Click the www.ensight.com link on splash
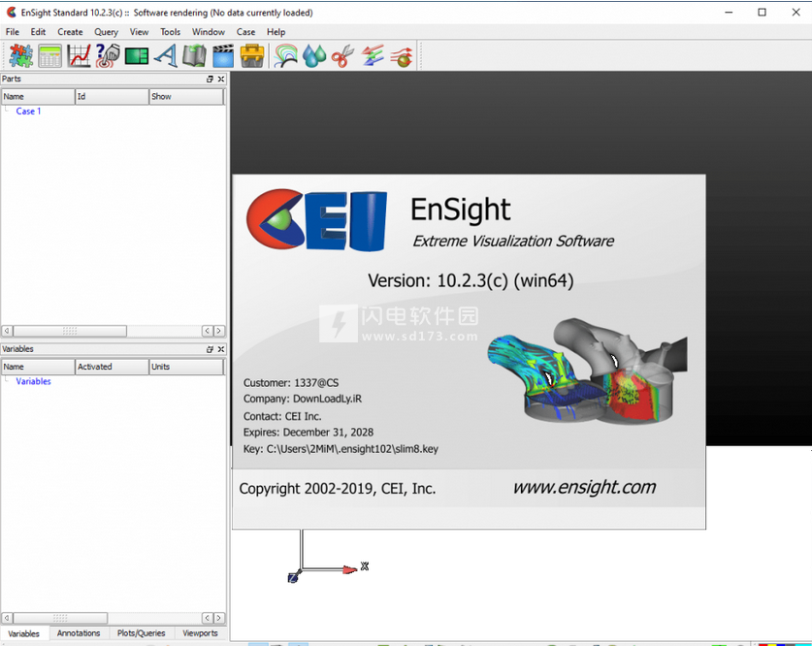The width and height of the screenshot is (812, 646). click(584, 487)
